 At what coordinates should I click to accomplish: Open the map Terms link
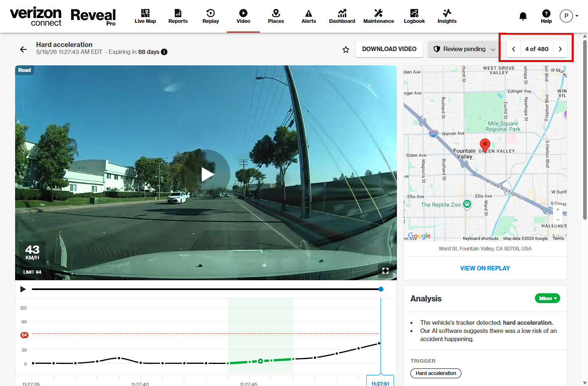[558, 239]
